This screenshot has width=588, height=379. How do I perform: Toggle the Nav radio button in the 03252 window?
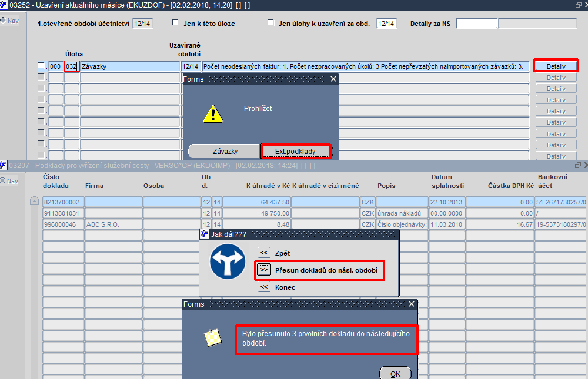(3, 20)
